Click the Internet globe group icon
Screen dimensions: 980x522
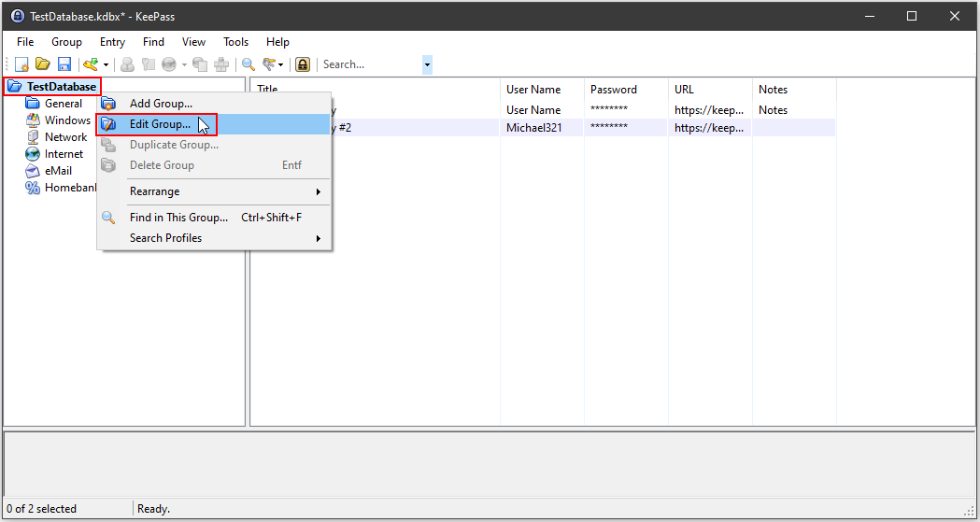(33, 154)
